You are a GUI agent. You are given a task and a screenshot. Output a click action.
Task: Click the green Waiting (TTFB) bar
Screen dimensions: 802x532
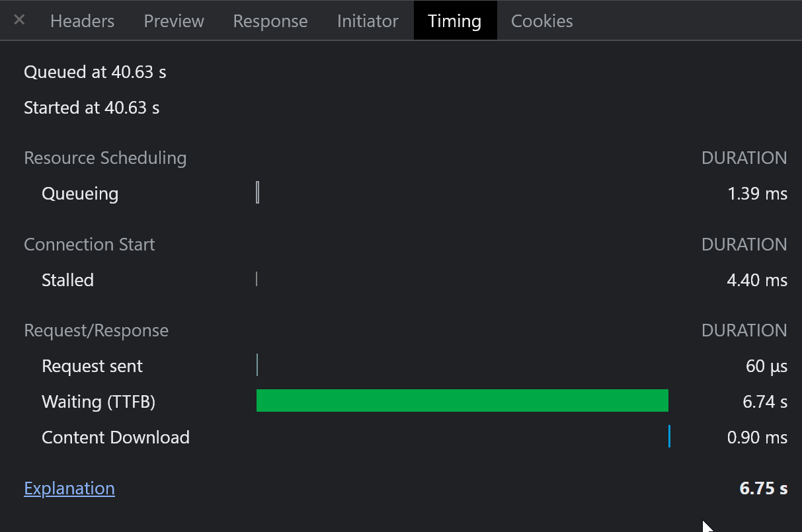coord(462,401)
